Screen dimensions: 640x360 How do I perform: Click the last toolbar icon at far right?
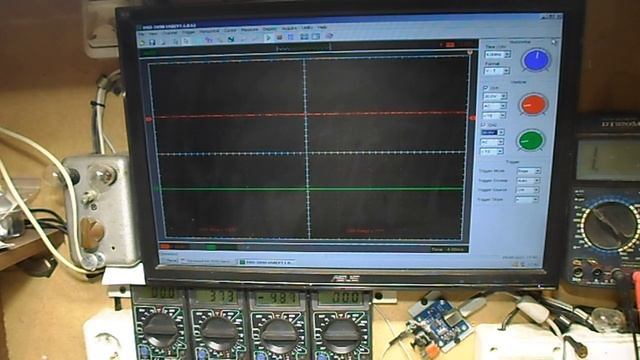point(329,36)
